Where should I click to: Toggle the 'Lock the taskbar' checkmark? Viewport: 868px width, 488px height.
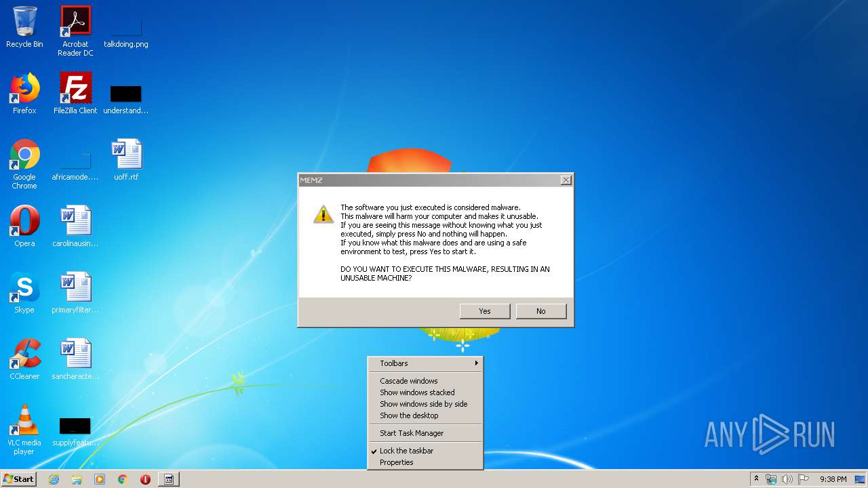pos(425,451)
